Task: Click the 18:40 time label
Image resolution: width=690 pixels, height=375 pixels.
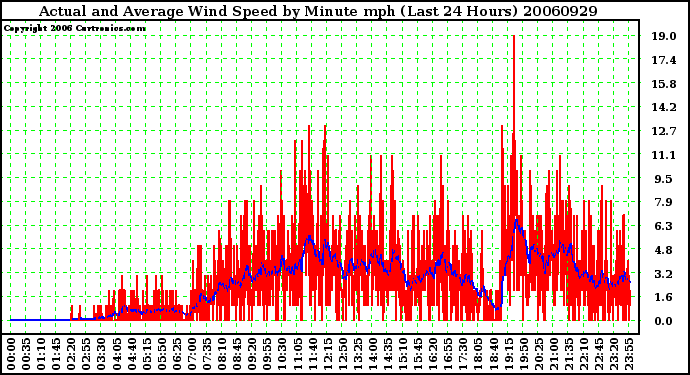Action: pos(493,354)
